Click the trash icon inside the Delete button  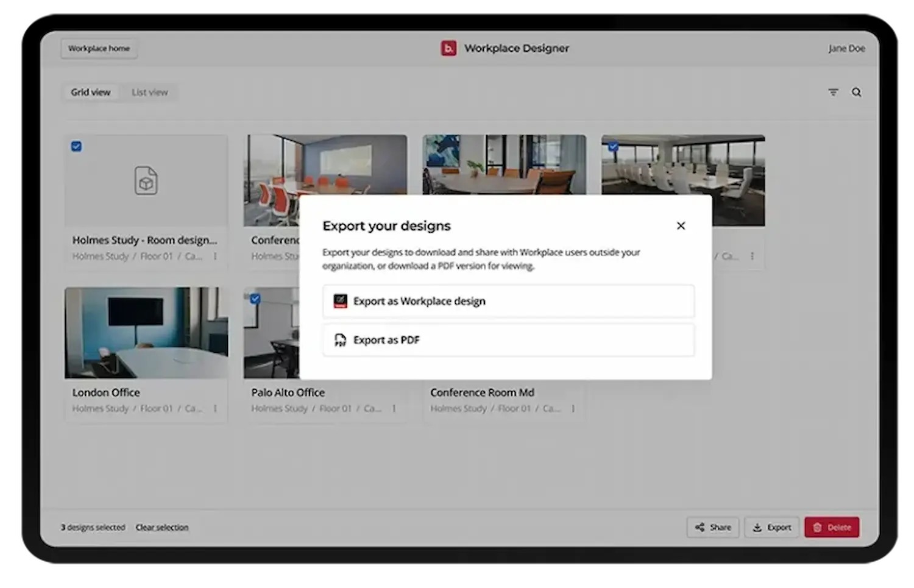[817, 527]
